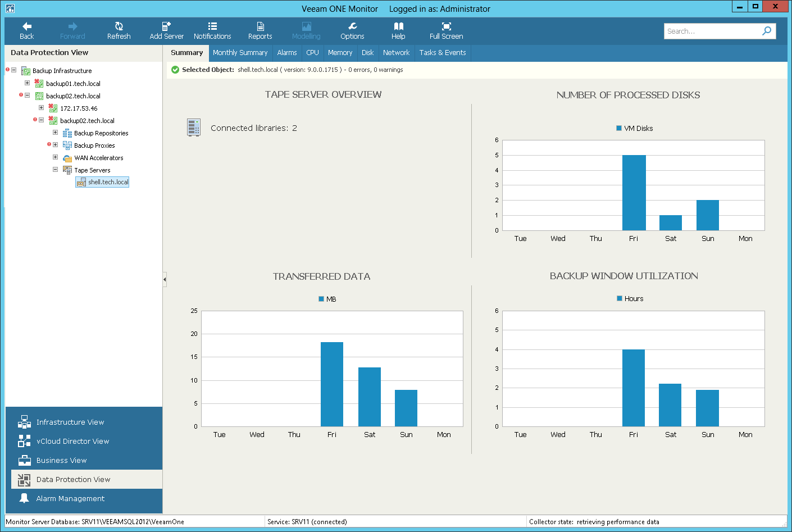Expand the Backup Repositories node
Viewport: 792px width, 532px height.
coord(55,133)
